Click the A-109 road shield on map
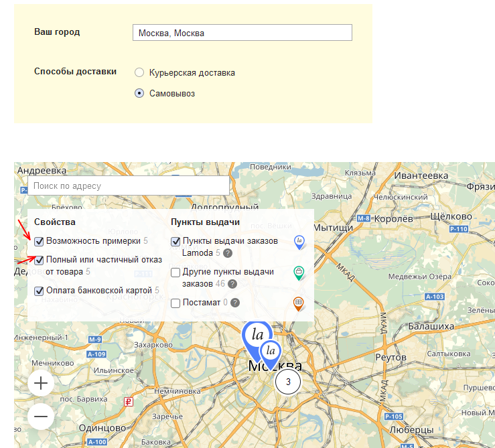 point(96,354)
